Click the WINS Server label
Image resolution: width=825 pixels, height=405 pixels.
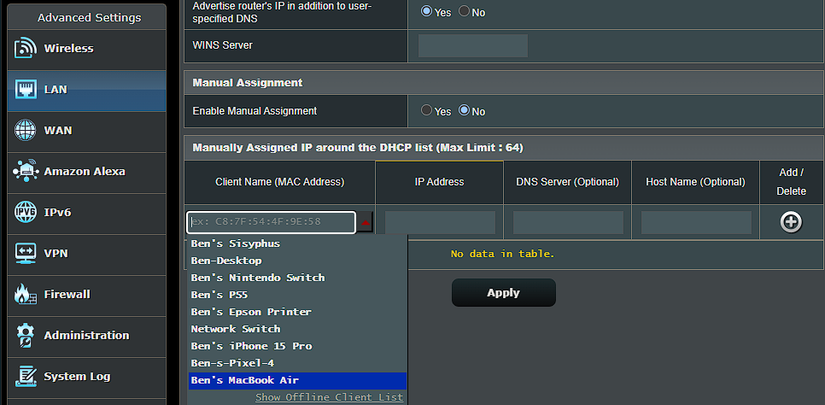point(223,45)
